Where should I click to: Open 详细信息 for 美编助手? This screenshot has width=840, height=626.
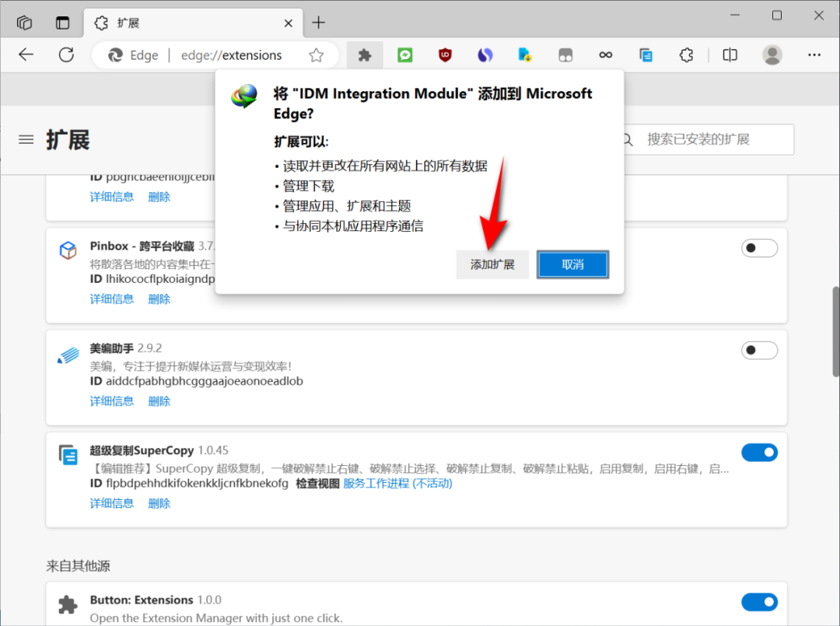(x=111, y=401)
